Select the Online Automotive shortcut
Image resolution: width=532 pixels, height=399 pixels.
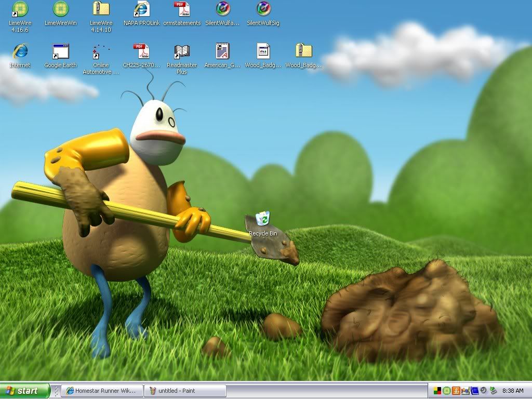[101, 51]
